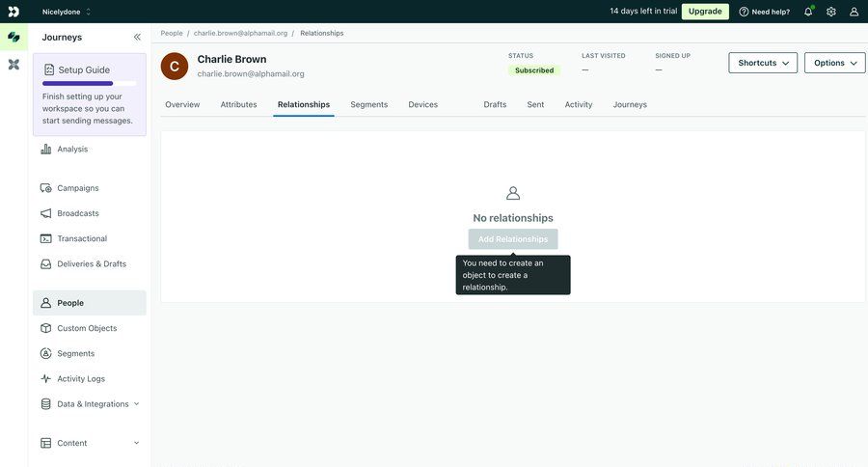Open the Options dropdown
Viewport: 868px width, 467px height.
coord(835,63)
